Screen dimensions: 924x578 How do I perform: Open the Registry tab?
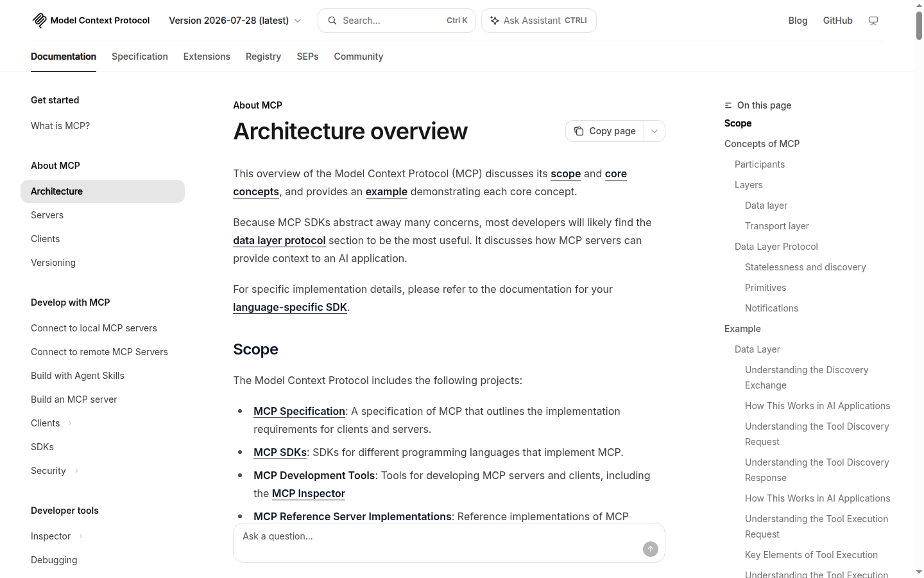[x=263, y=57]
